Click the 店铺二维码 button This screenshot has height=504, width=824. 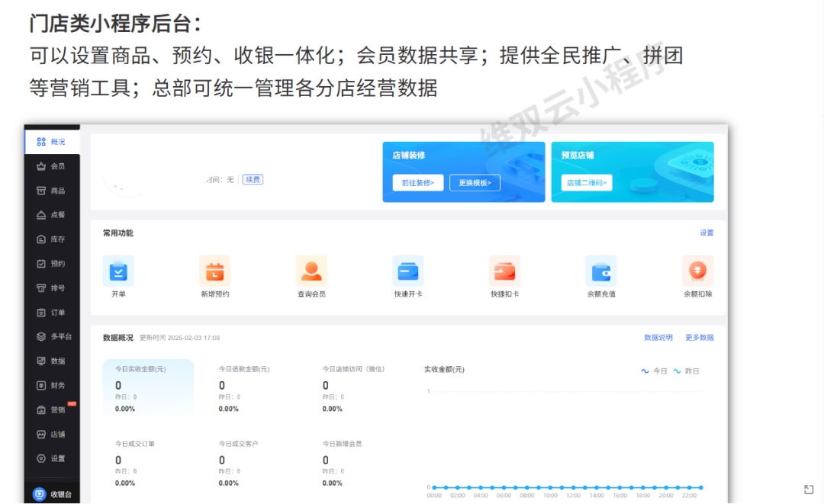[x=587, y=183]
